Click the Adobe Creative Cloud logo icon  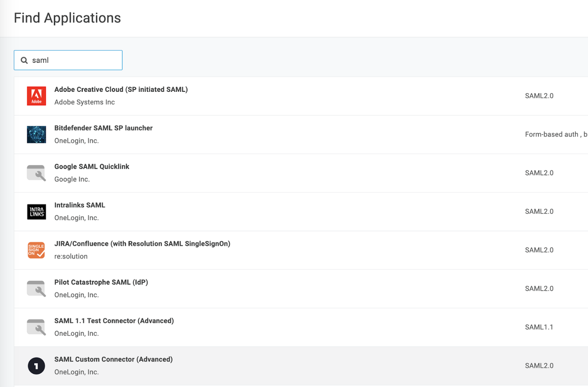pyautogui.click(x=36, y=96)
